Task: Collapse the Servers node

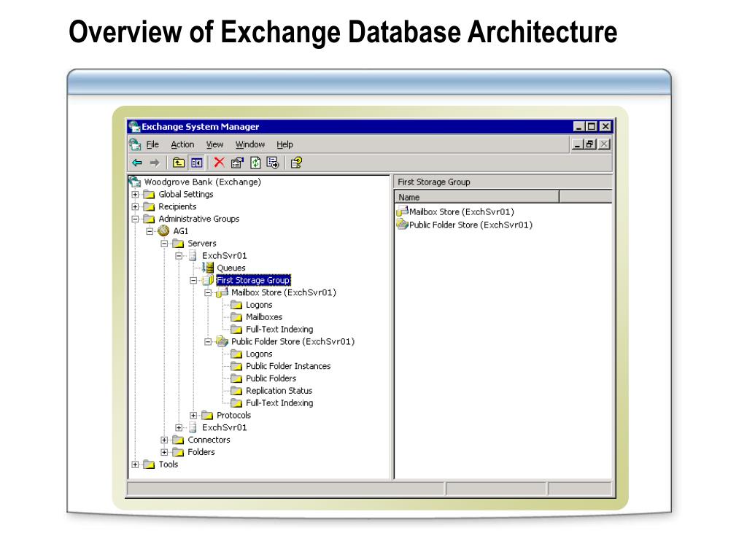Action: click(x=164, y=244)
